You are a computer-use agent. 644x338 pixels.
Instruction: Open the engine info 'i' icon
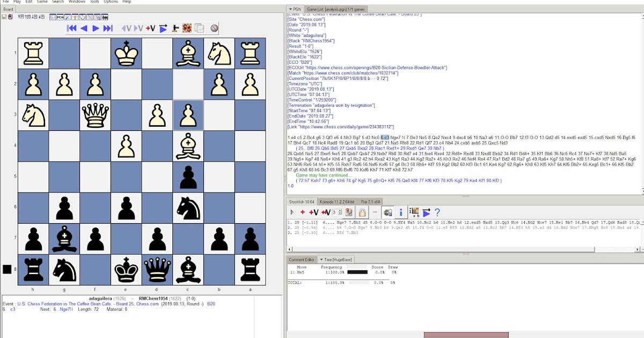pyautogui.click(x=400, y=212)
